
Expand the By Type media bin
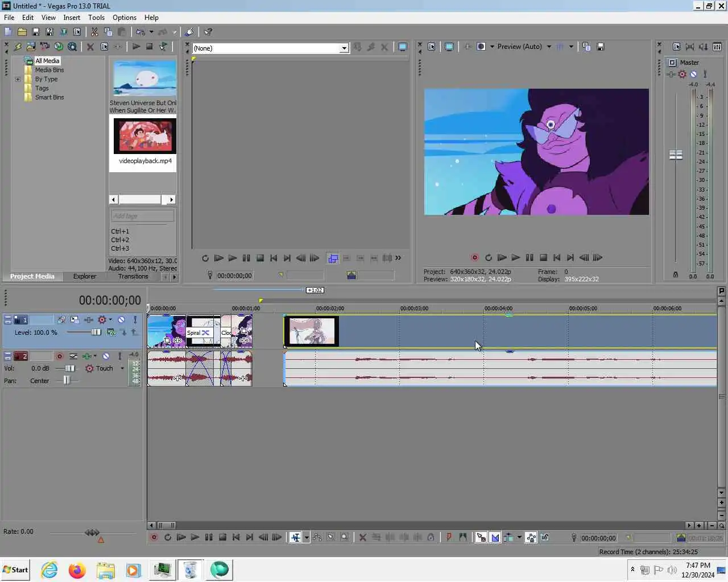(18, 79)
